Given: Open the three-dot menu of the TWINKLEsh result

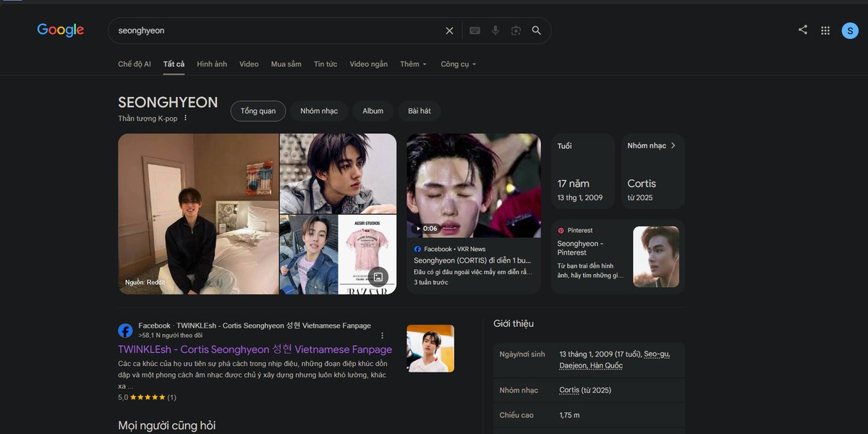Looking at the screenshot, I should [383, 336].
